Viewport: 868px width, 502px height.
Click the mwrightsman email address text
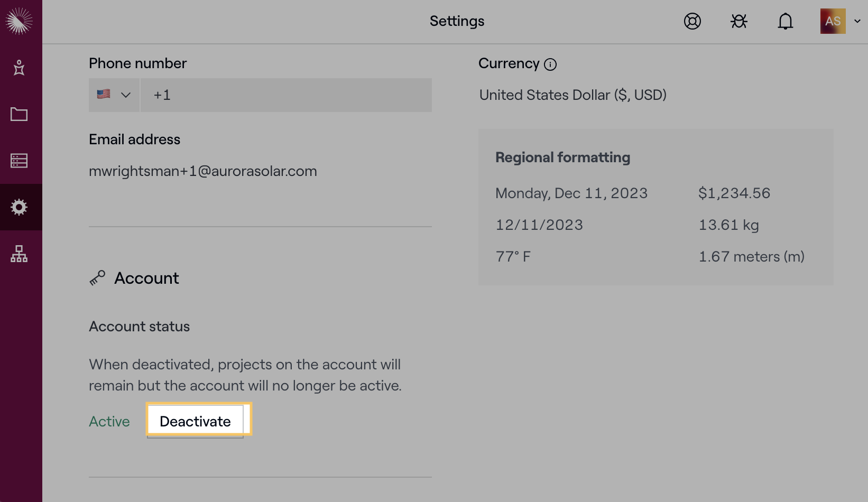point(203,171)
